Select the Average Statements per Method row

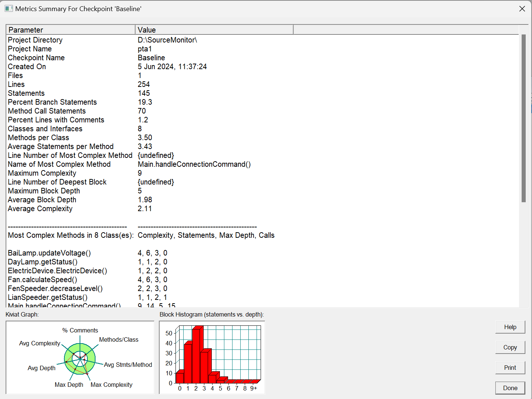click(x=262, y=146)
